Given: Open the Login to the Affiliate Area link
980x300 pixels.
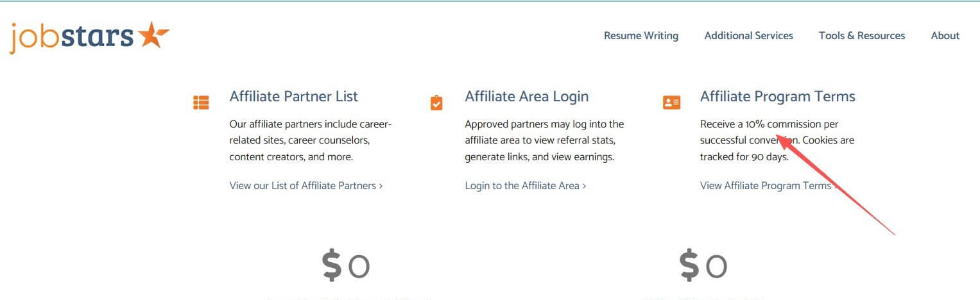Looking at the screenshot, I should pos(526,186).
